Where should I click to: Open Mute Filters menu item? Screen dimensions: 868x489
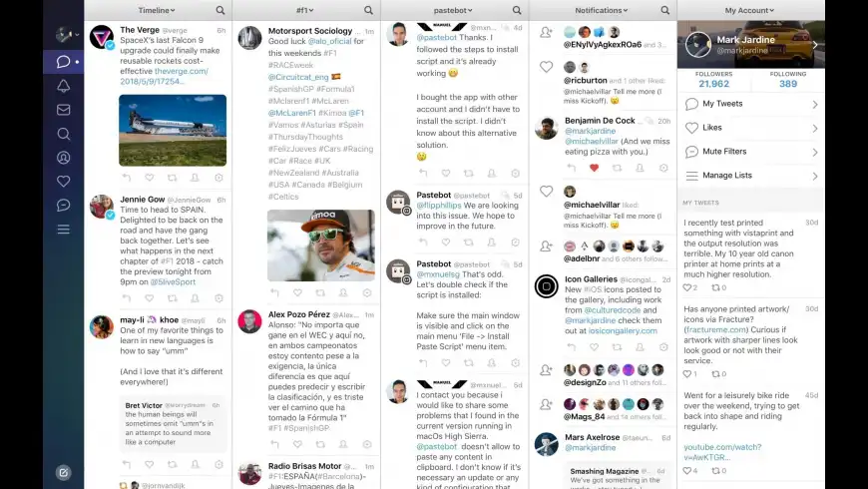750,151
